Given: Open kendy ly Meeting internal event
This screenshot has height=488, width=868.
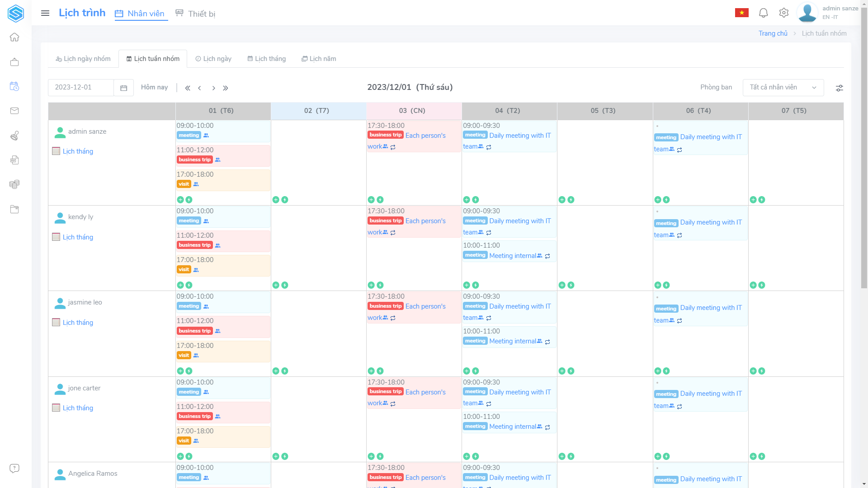Looking at the screenshot, I should coord(509,251).
